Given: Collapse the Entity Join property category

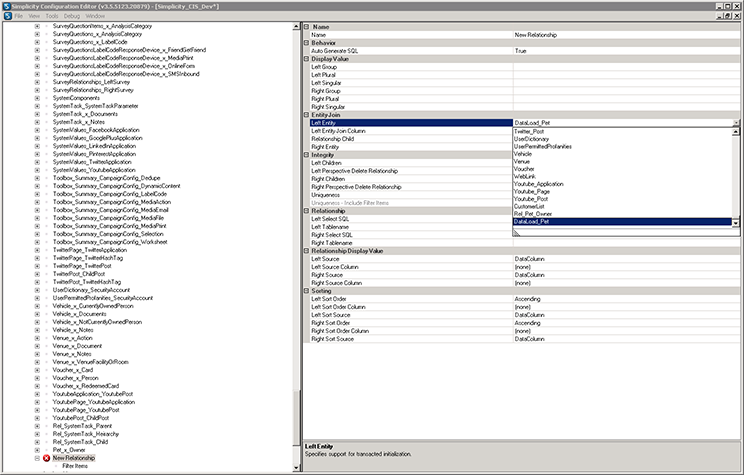Looking at the screenshot, I should click(307, 115).
